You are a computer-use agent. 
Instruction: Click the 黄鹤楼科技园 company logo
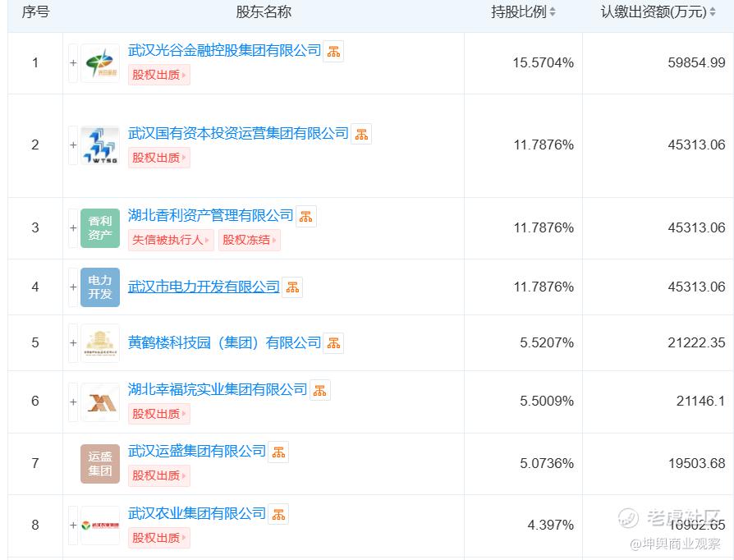click(x=100, y=342)
